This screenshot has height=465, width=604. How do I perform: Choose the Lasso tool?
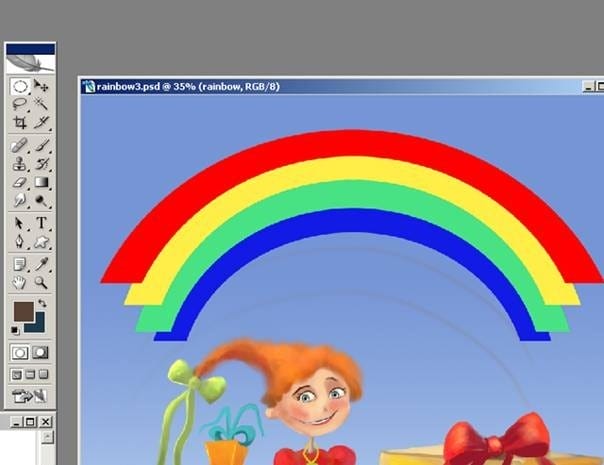click(x=20, y=104)
